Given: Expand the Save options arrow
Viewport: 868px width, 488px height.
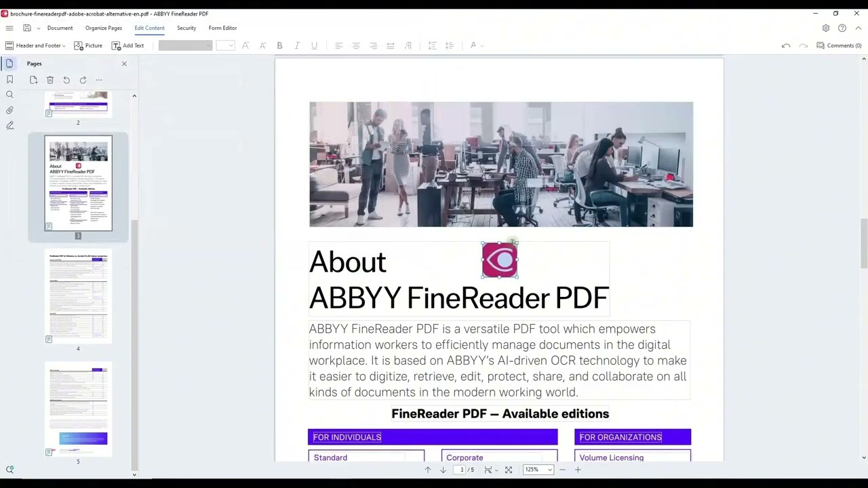Looking at the screenshot, I should click(x=39, y=28).
